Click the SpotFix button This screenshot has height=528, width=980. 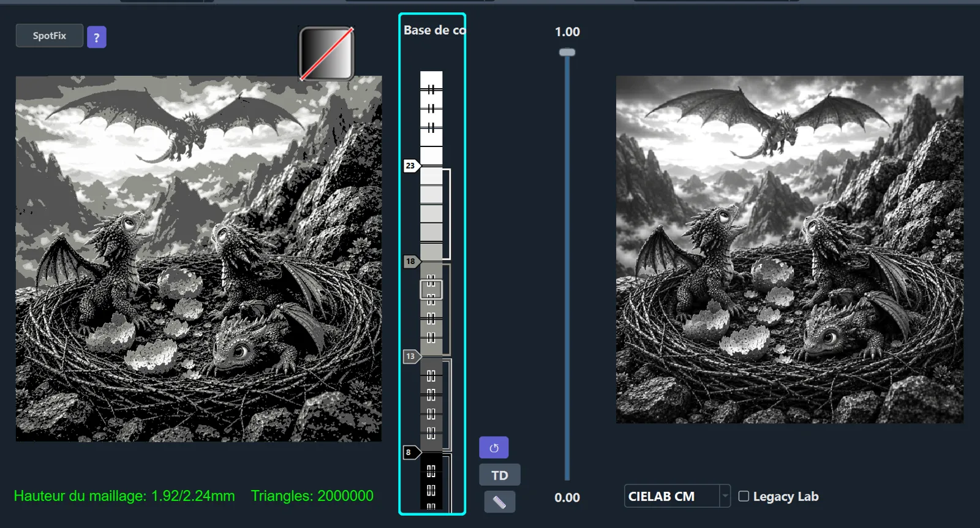[x=50, y=36]
